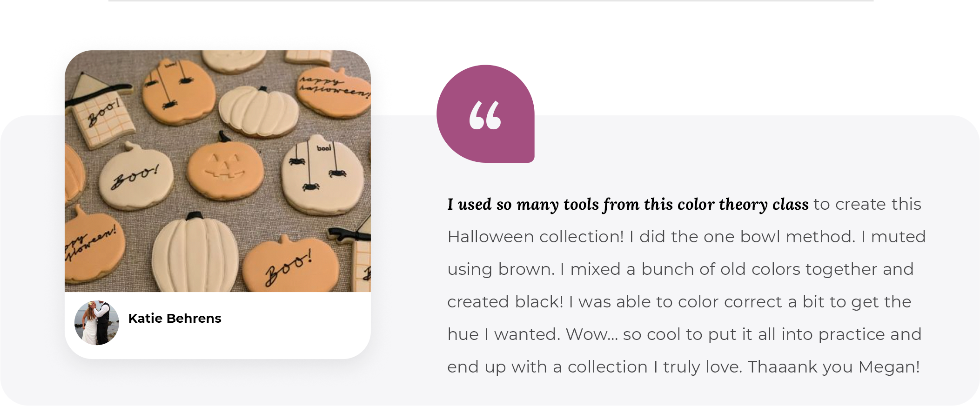Open the Halloween cookies photo

[x=218, y=171]
